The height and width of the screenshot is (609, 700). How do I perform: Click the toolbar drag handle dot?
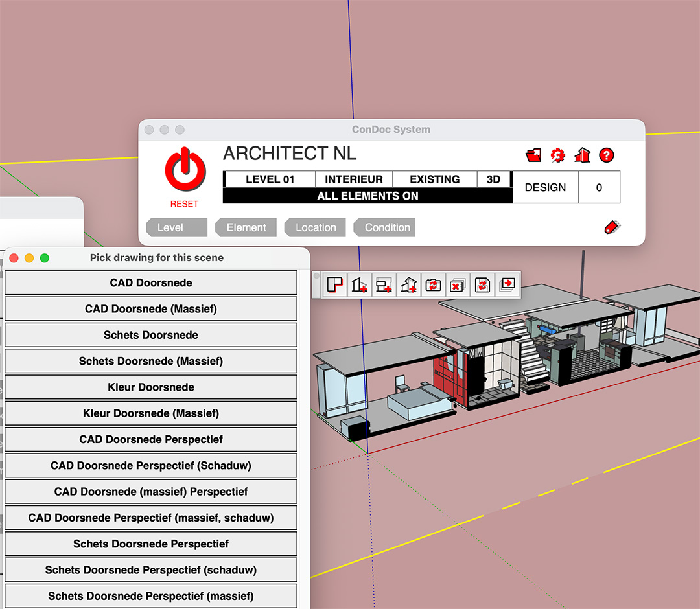click(x=316, y=276)
